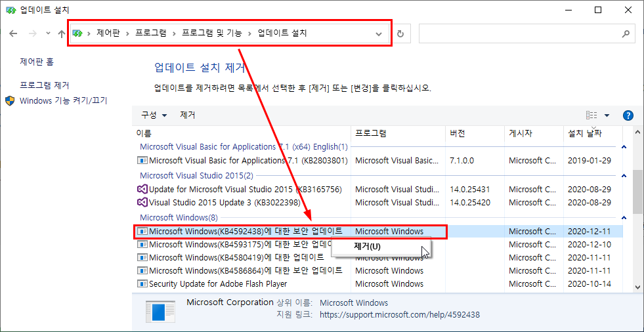Click the 2019-01-29 install date

(x=590, y=161)
